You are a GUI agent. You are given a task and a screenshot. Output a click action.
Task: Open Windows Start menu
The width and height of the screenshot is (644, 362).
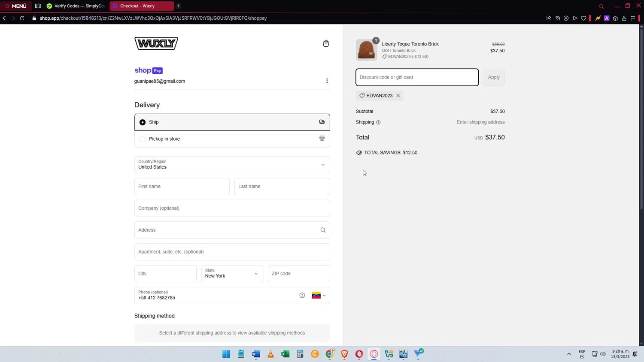[226, 354]
